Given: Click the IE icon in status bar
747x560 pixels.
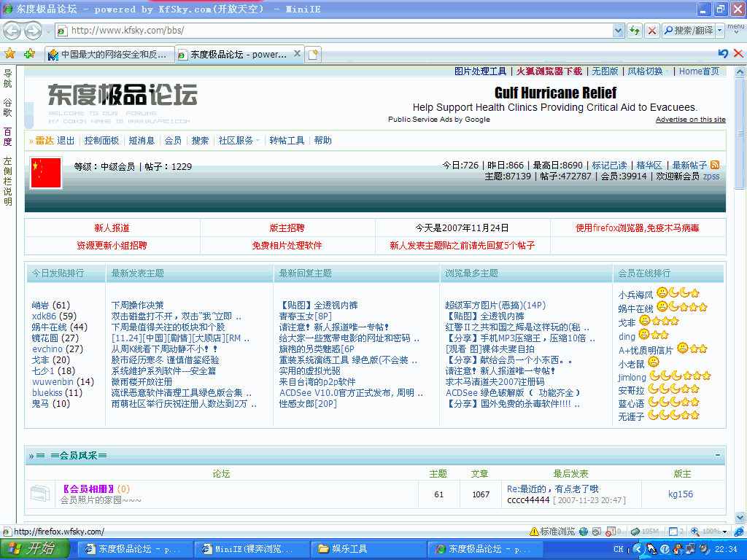Looking at the screenshot, I should (x=738, y=532).
